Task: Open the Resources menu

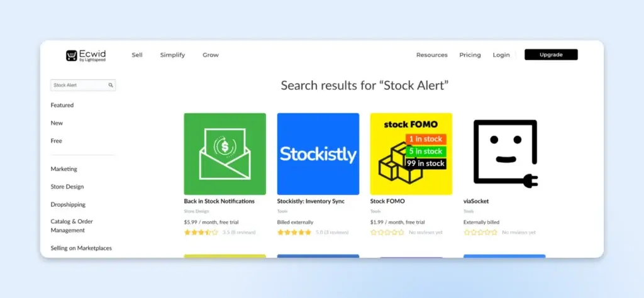Action: [x=431, y=55]
